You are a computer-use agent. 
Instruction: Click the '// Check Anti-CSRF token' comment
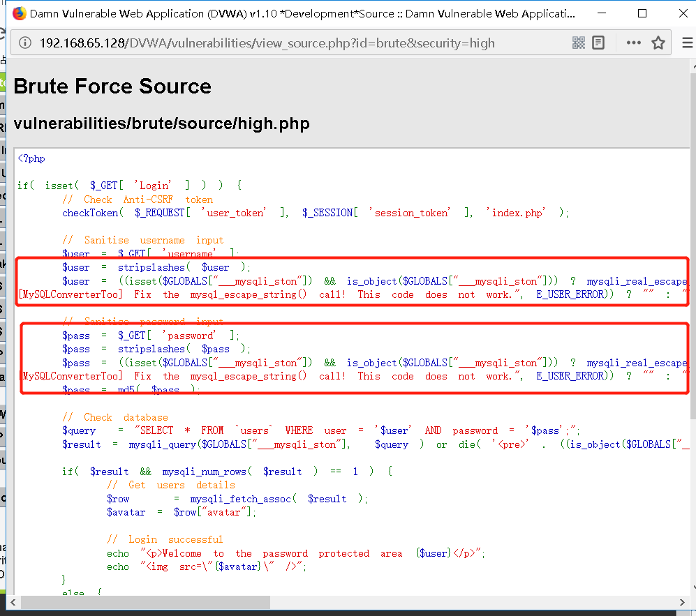click(138, 200)
